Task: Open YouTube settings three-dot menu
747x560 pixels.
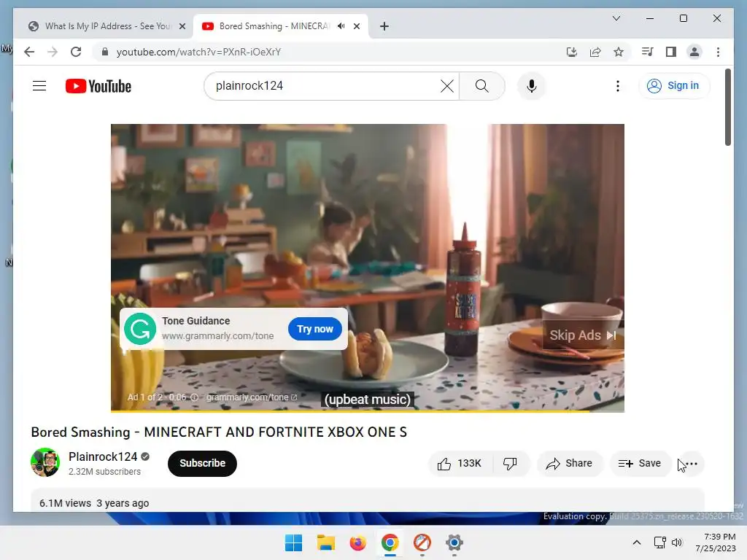Action: click(617, 86)
